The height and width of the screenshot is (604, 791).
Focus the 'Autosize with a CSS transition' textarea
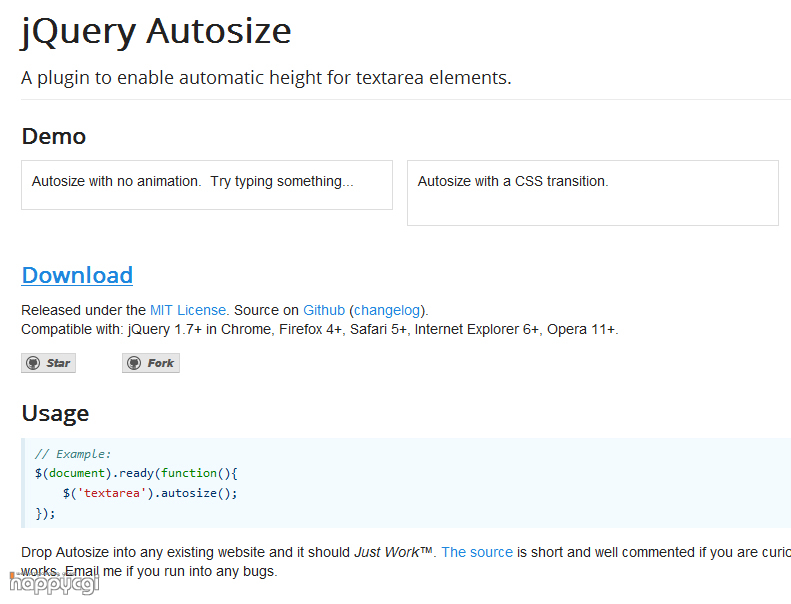(x=593, y=193)
